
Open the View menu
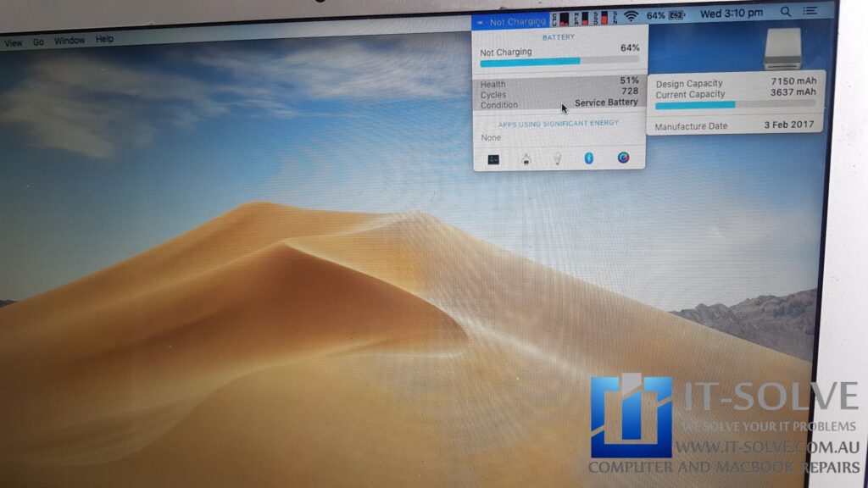[13, 43]
